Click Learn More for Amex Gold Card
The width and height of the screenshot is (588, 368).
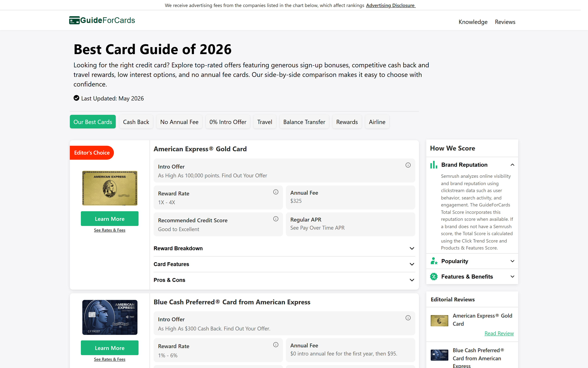(x=110, y=219)
